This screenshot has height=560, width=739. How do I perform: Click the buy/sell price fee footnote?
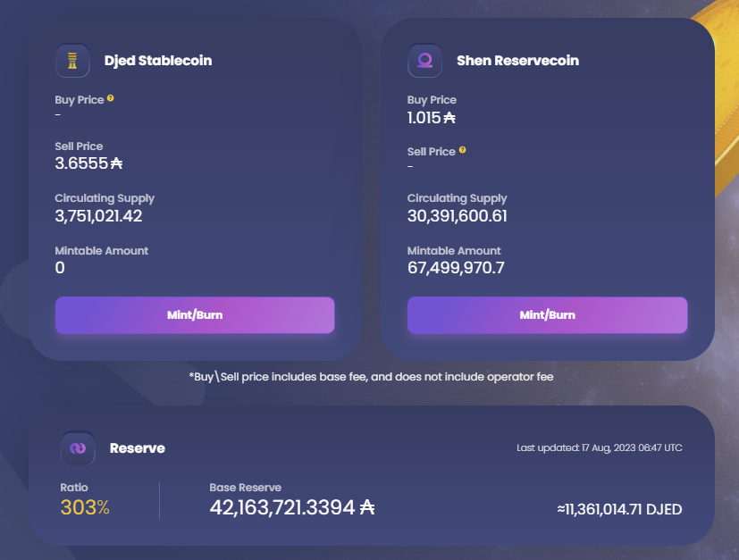point(371,377)
